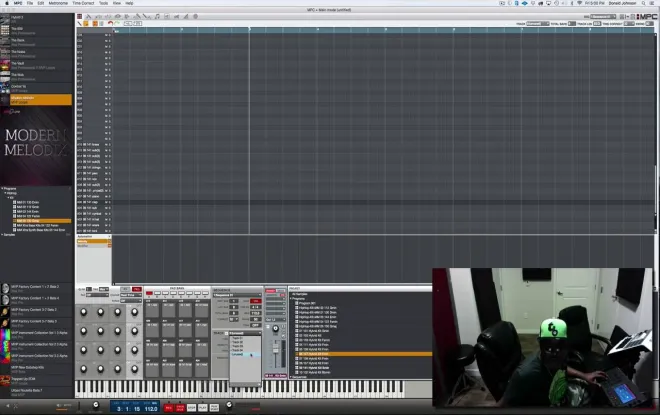Image resolution: width=660 pixels, height=415 pixels.
Task: Click the STOP transport button
Action: coord(192,407)
